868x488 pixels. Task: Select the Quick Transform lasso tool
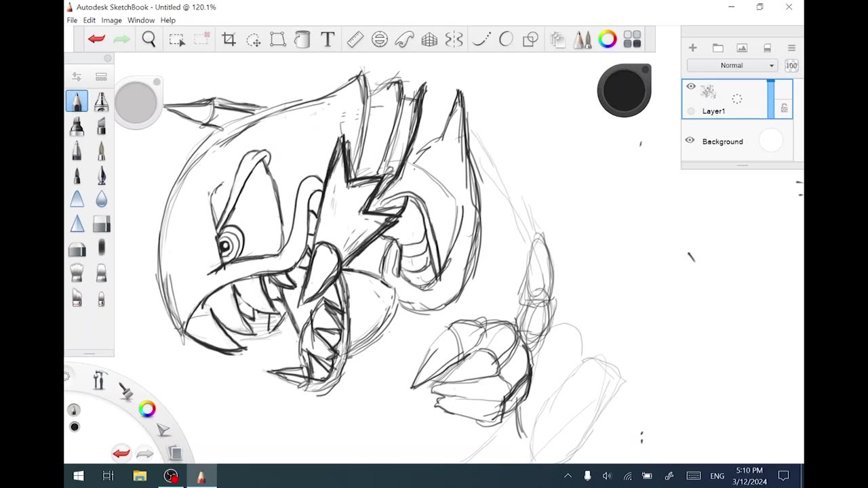(x=254, y=39)
